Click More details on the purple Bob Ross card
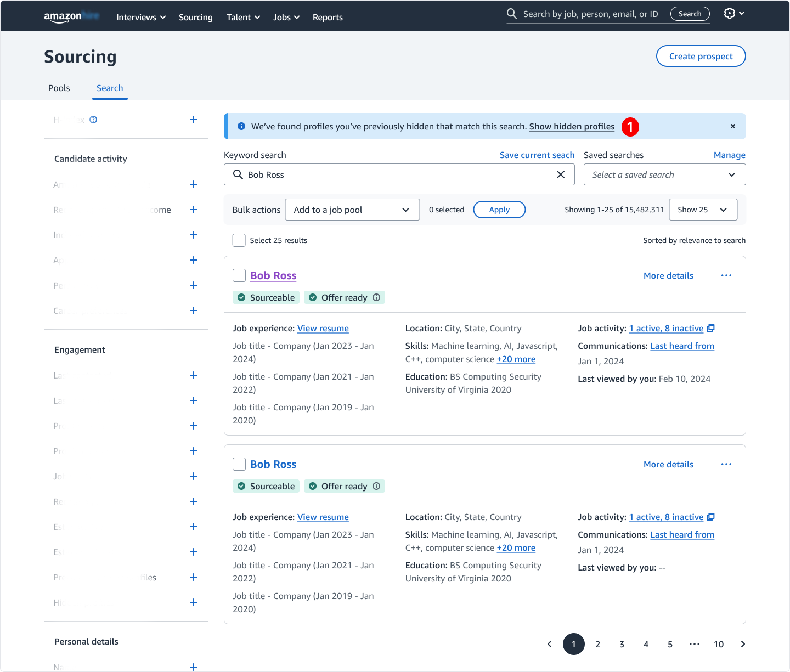Screen dimensions: 790x672 [x=668, y=275]
